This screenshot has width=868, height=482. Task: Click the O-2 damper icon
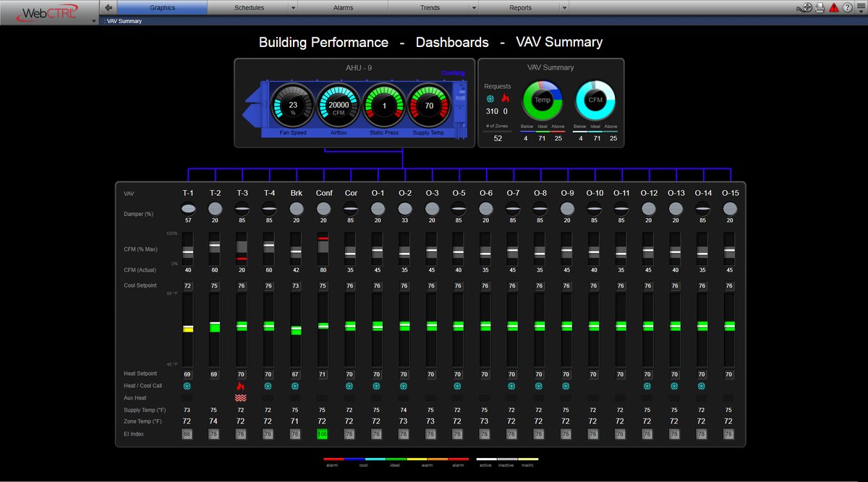tap(405, 208)
